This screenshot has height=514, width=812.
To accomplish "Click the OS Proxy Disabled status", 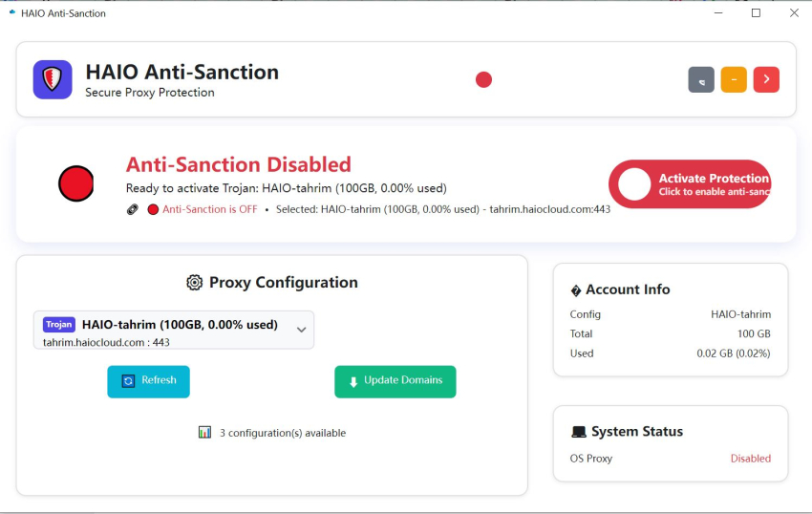I will click(x=750, y=459).
